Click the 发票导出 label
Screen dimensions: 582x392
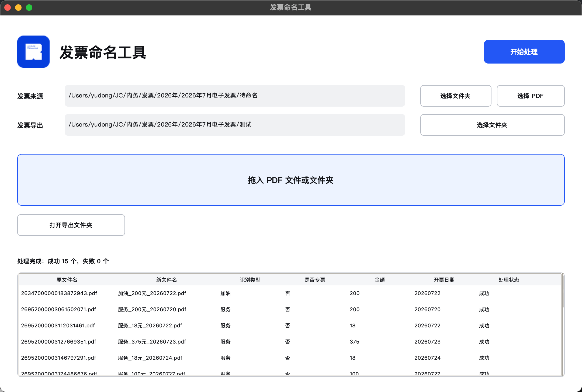(x=30, y=125)
